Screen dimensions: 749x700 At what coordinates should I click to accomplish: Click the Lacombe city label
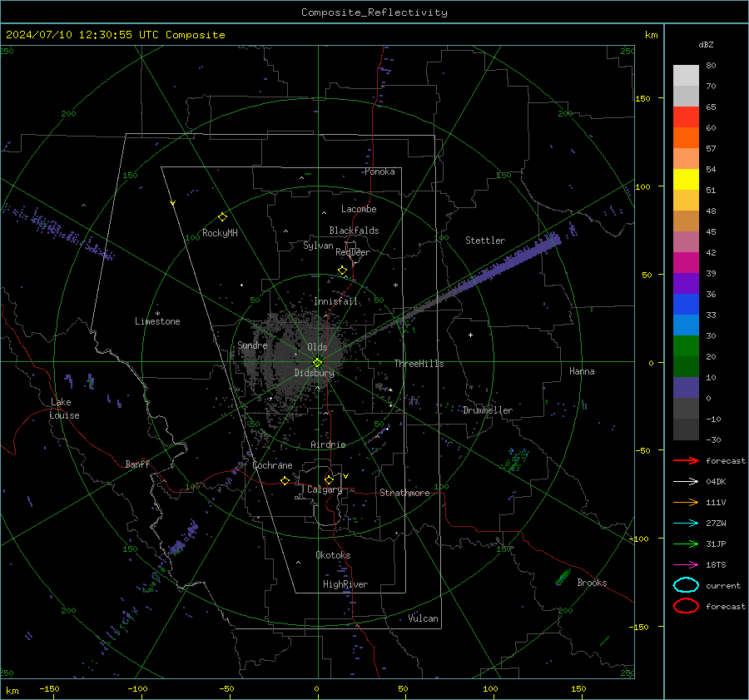pyautogui.click(x=359, y=209)
